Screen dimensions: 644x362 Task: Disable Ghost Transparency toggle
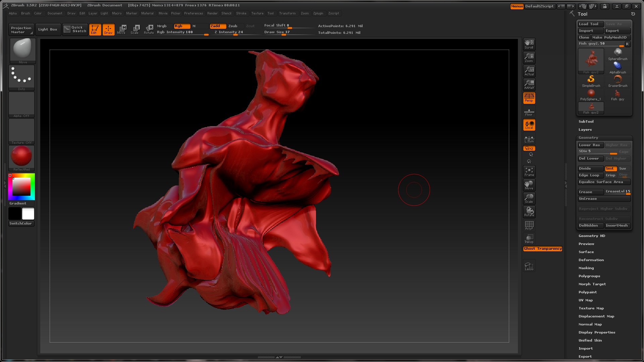click(x=542, y=249)
